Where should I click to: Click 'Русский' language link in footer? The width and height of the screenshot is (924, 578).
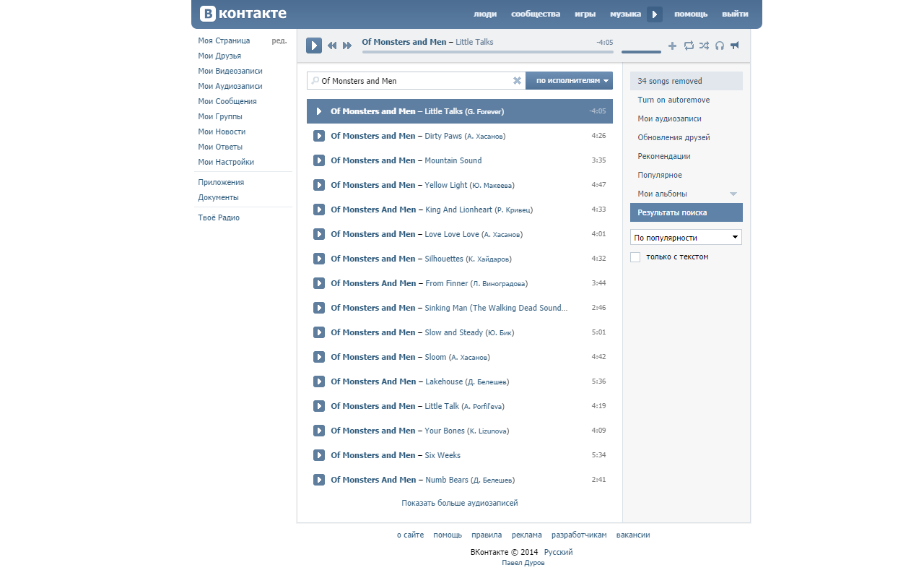(559, 552)
